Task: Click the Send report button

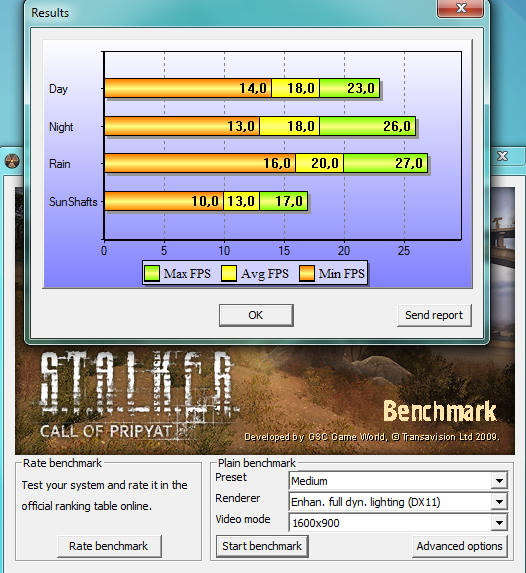Action: pyautogui.click(x=434, y=315)
